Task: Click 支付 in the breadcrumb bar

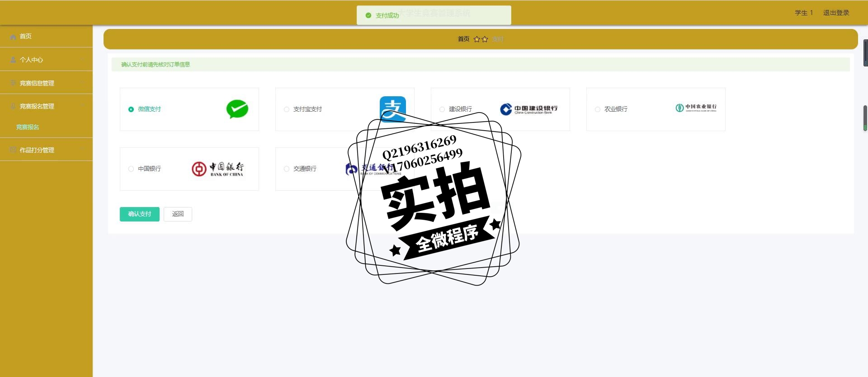Action: click(498, 39)
